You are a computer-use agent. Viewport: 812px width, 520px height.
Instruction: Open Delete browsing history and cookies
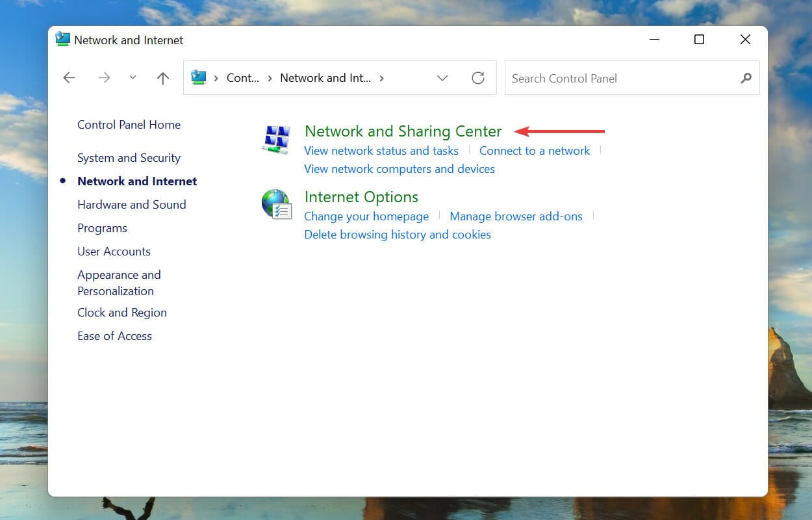click(398, 235)
